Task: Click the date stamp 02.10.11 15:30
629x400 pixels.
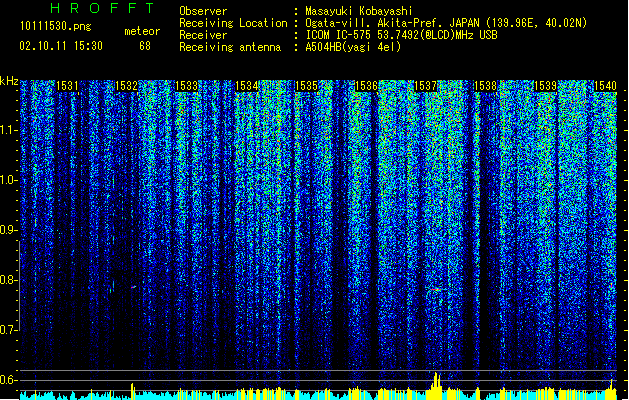Action: (x=61, y=46)
